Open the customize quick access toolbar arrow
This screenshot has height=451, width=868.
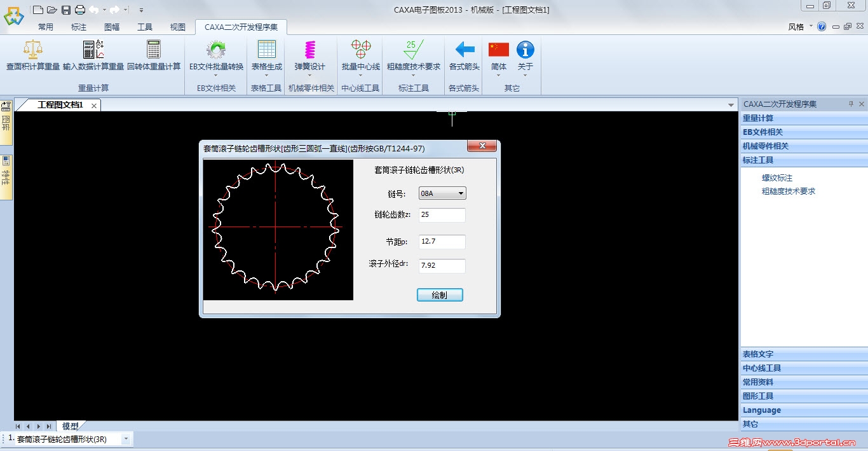click(141, 10)
